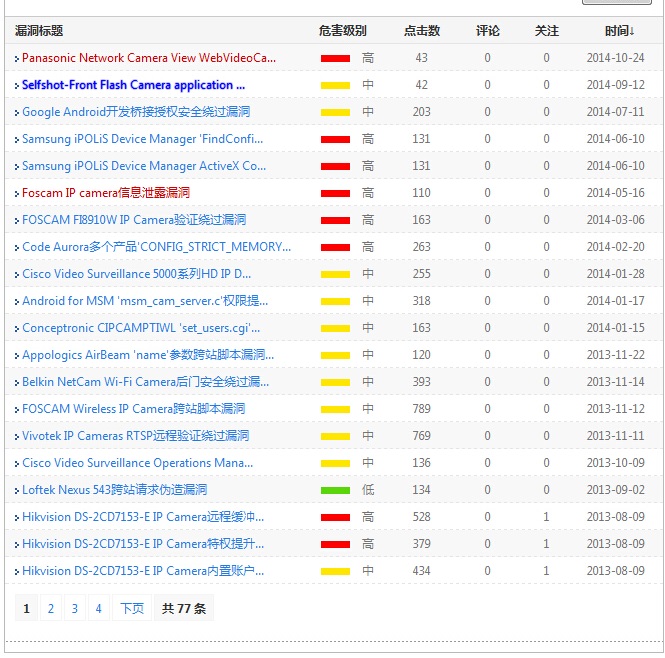Click date 2014-02-20 in Code Aurora row

click(615, 247)
